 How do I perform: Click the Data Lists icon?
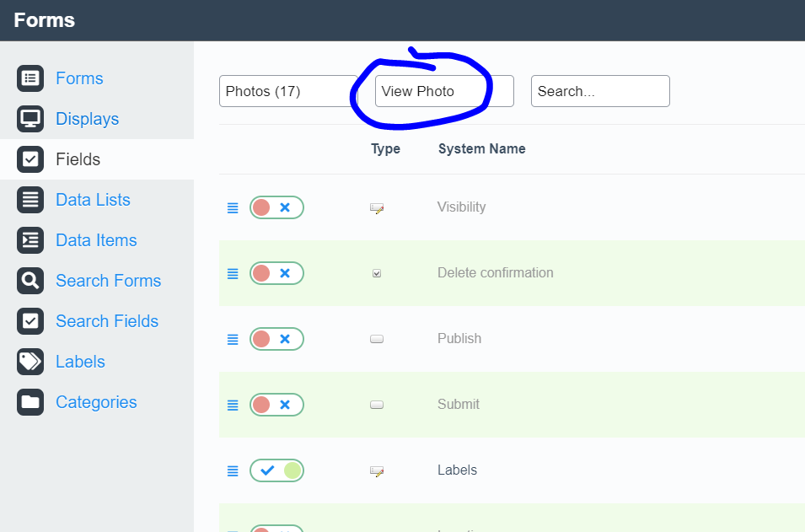click(30, 200)
